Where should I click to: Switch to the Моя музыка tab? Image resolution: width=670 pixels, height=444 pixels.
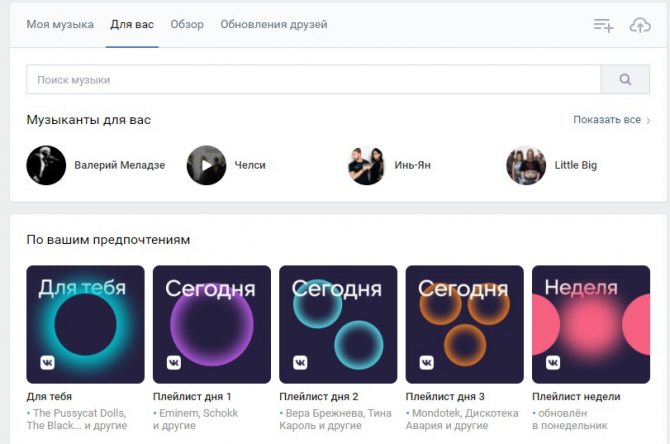point(60,24)
